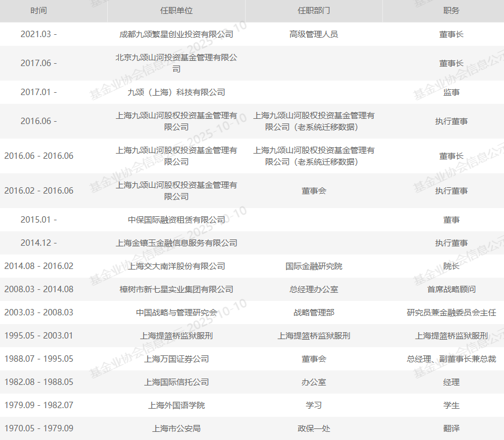Click 九颂（上海）科技有限公司 in the table
The height and width of the screenshot is (440, 504).
(176, 92)
